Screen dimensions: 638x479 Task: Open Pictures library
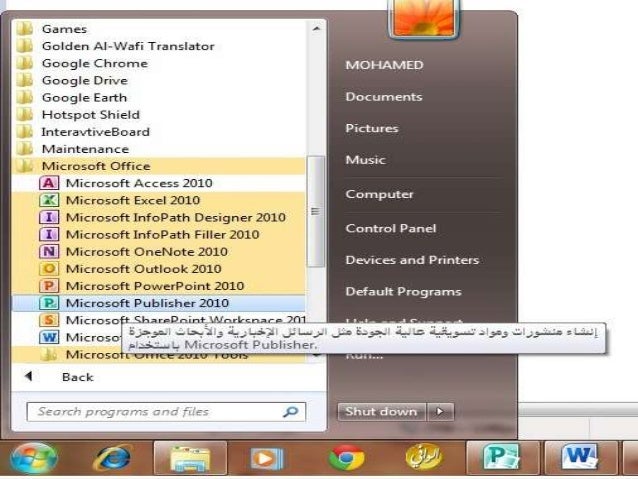(372, 128)
